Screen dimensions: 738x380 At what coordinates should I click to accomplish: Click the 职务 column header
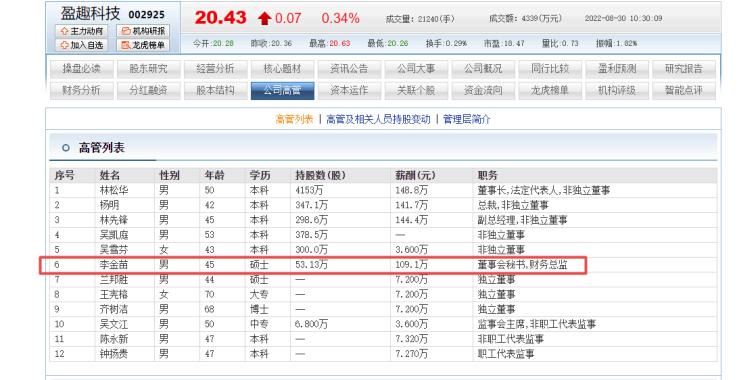487,175
